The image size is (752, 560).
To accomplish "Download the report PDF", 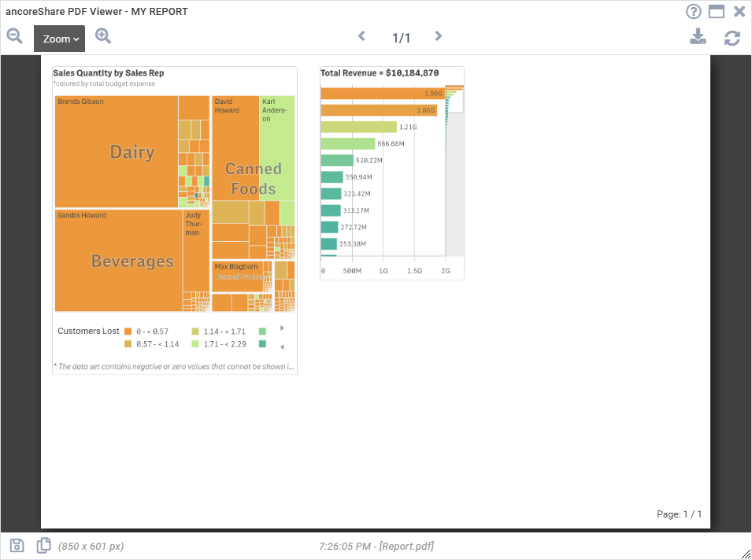I will coord(698,36).
